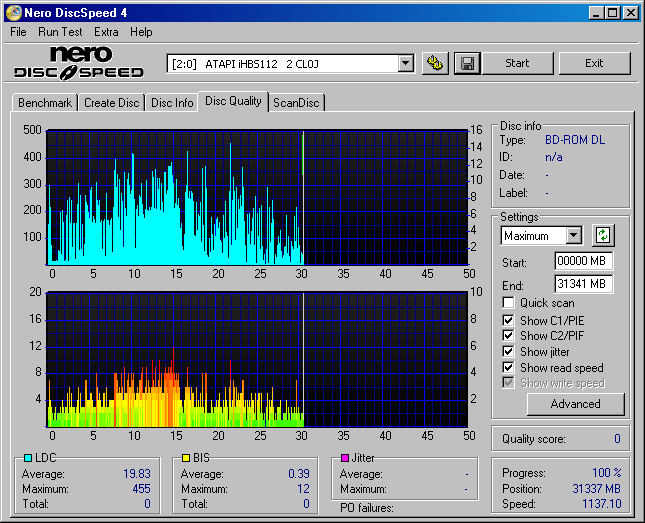The image size is (645, 523).
Task: Click the Nero Disc Speed logo
Action: click(79, 63)
